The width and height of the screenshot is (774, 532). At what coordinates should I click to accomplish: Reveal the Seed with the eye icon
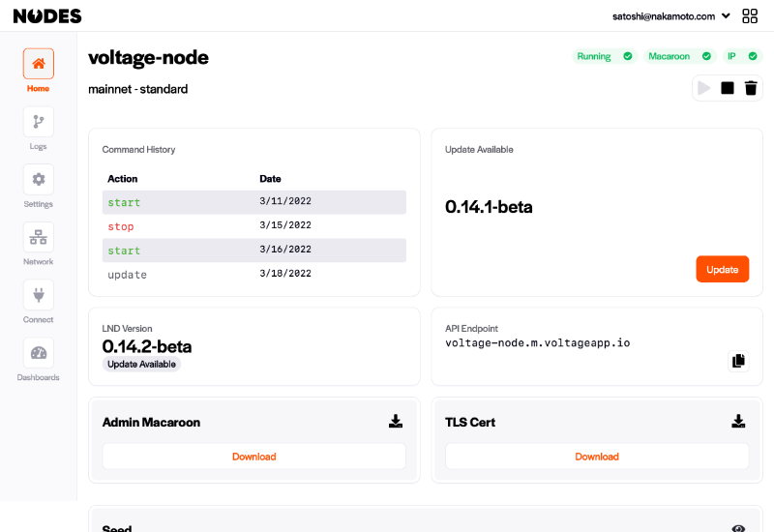tap(738, 528)
